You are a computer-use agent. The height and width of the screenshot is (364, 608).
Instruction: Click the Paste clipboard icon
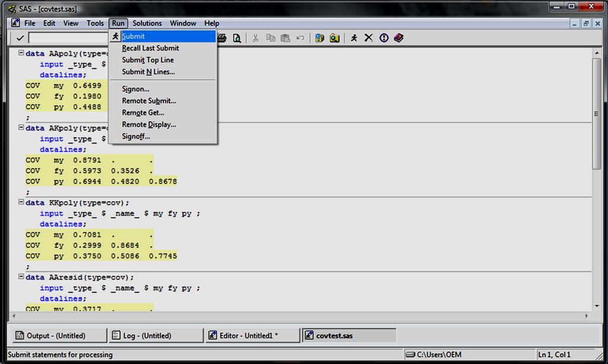(x=286, y=38)
